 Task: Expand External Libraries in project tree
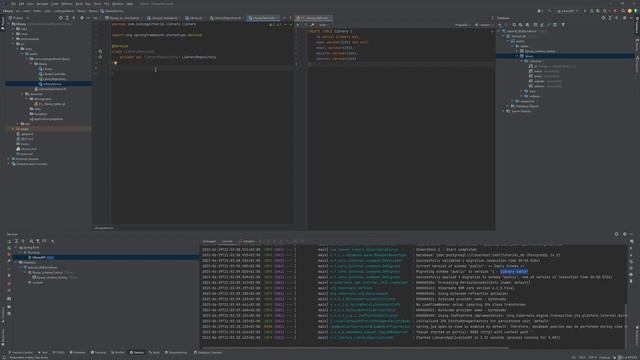pos(9,159)
